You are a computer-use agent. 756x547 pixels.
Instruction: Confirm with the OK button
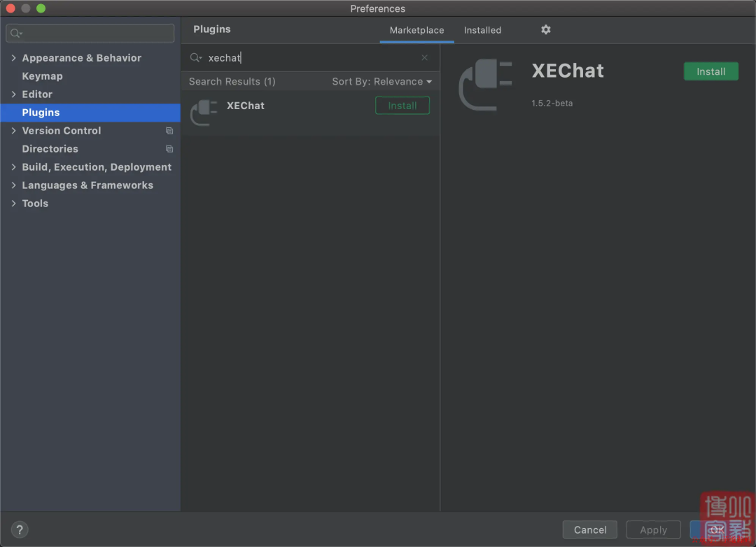[x=717, y=530]
